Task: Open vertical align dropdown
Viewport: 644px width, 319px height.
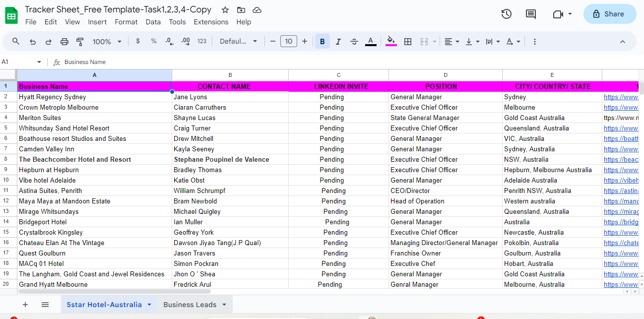Action: tap(472, 42)
